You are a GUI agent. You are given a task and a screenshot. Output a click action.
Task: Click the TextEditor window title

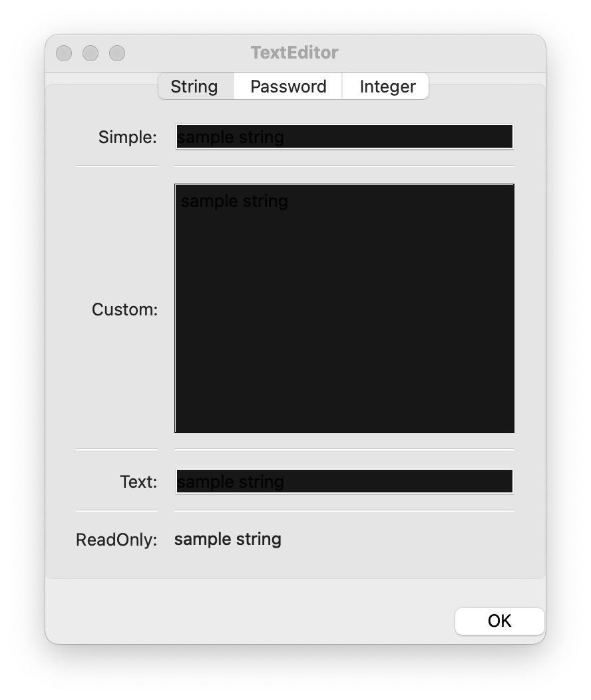[x=294, y=53]
